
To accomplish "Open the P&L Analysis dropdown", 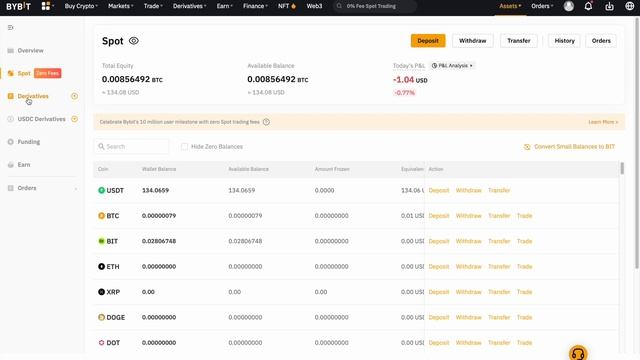I will point(452,65).
